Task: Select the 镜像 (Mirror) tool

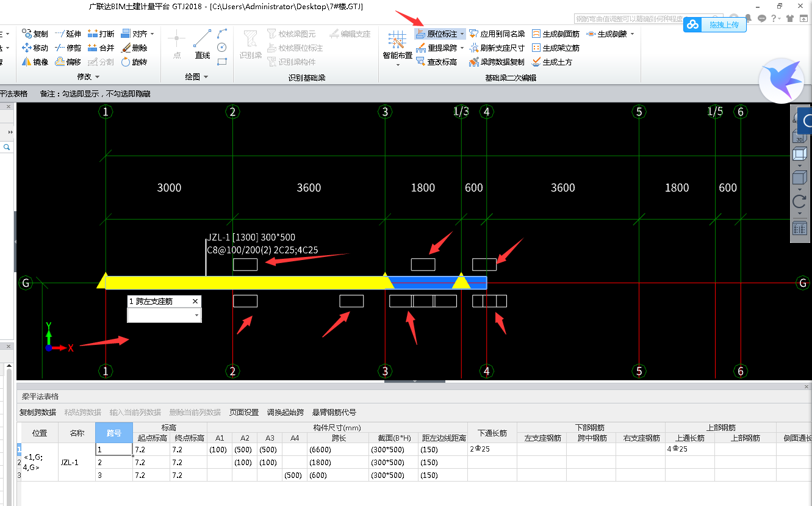Action: tap(35, 62)
